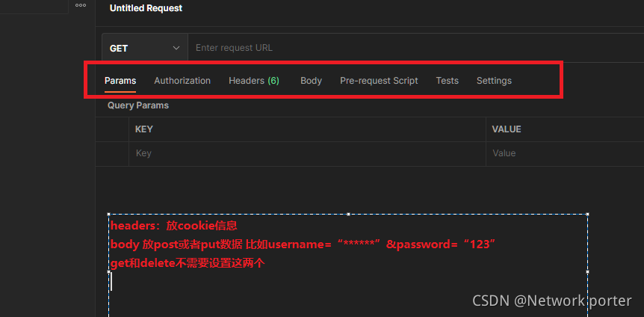The width and height of the screenshot is (644, 317).
Task: Open the Pre-request Script tab
Action: [x=379, y=81]
